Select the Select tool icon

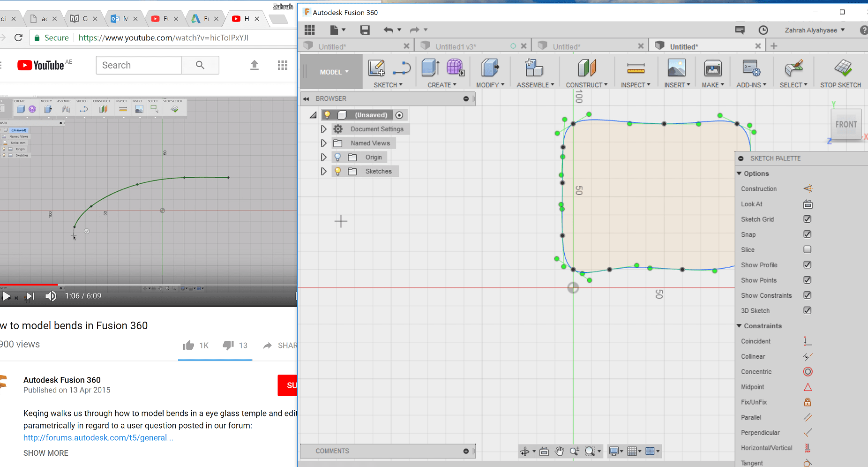[793, 68]
